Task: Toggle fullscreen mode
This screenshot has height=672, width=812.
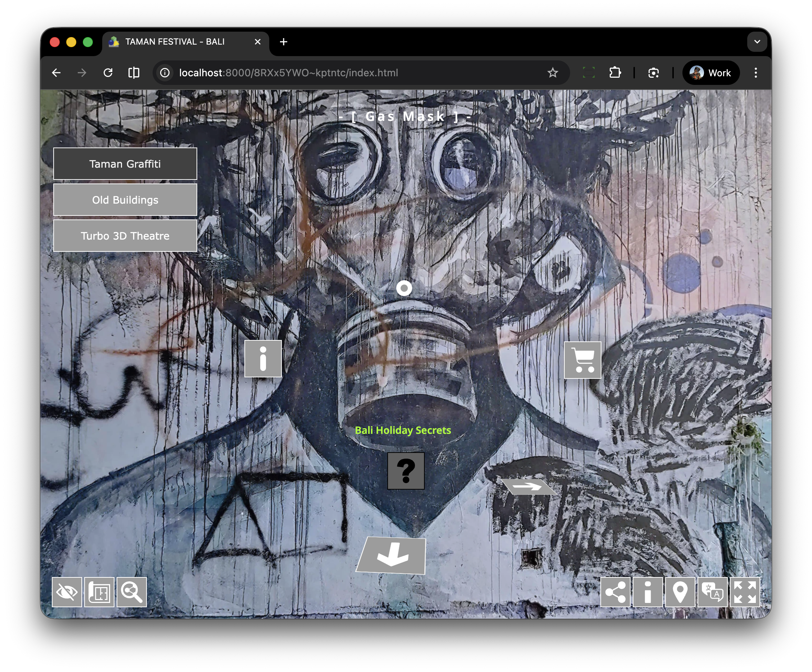Action: (745, 592)
